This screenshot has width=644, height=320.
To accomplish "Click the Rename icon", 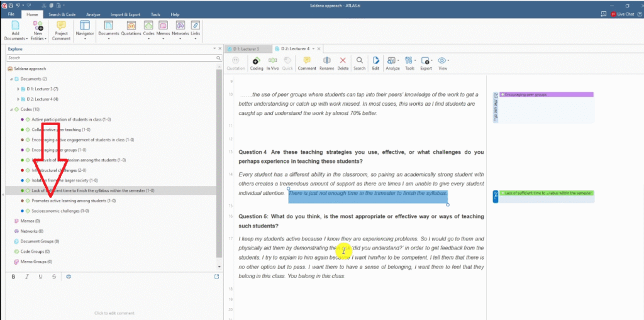I will tap(326, 61).
